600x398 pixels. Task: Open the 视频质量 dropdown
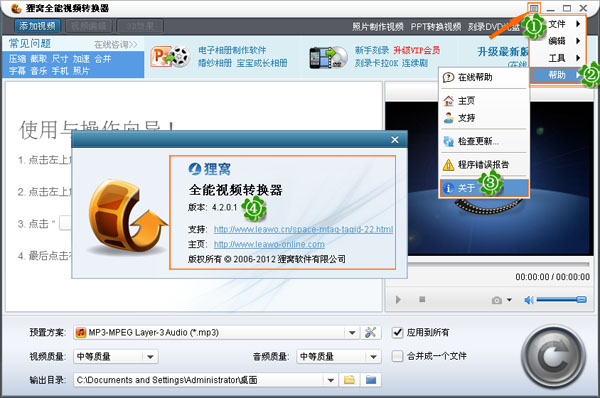click(x=116, y=357)
